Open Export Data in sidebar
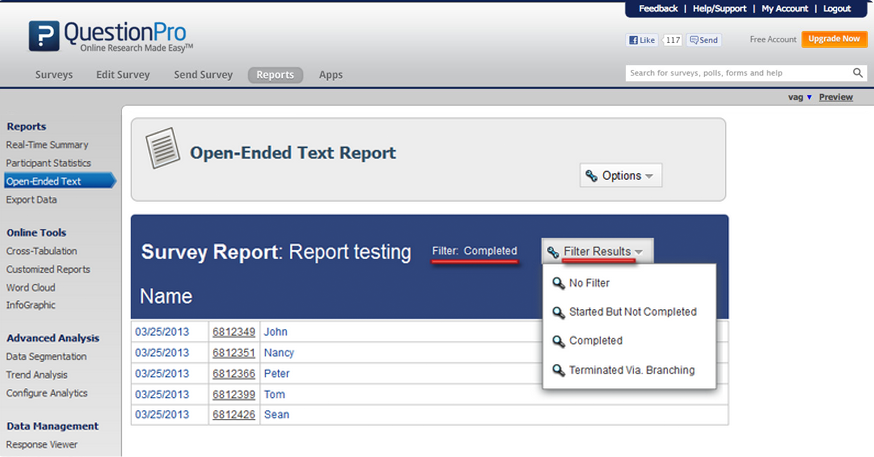This screenshot has height=457, width=874. click(31, 200)
